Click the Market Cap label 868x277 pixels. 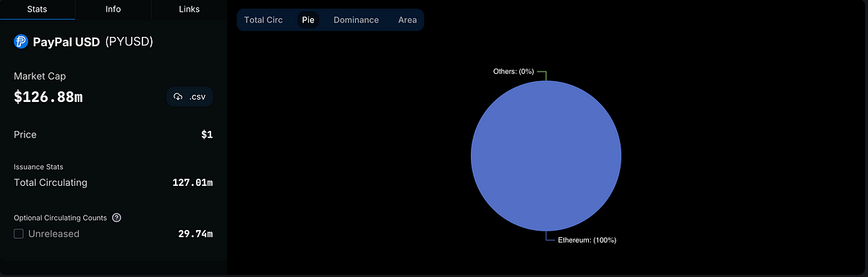pyautogui.click(x=40, y=76)
